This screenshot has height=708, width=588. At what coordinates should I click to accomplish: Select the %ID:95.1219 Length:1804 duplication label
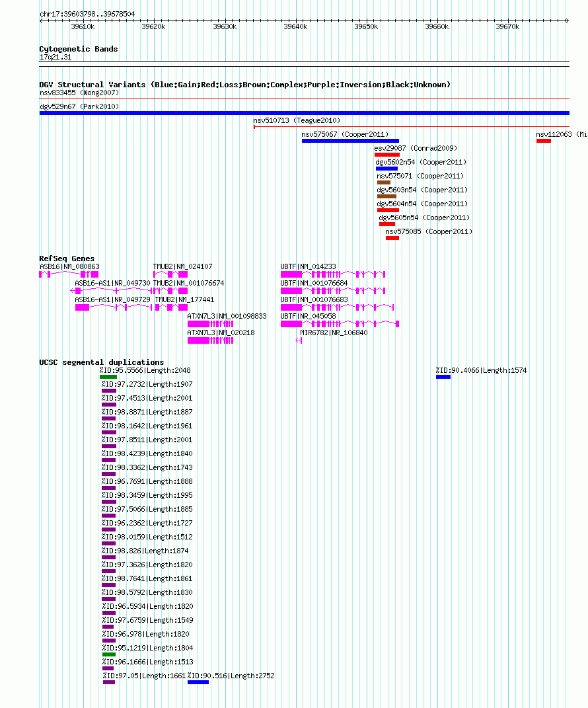[147, 649]
